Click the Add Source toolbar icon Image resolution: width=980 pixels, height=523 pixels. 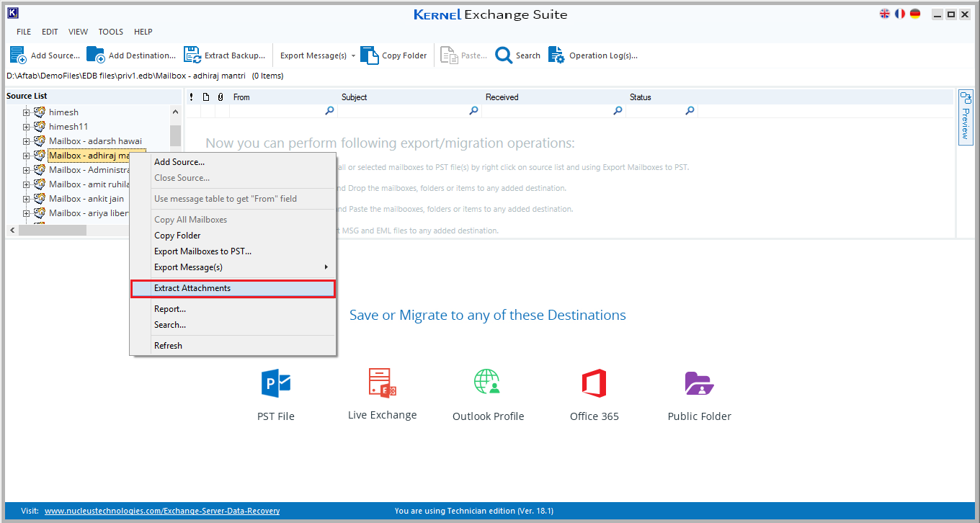tap(19, 55)
